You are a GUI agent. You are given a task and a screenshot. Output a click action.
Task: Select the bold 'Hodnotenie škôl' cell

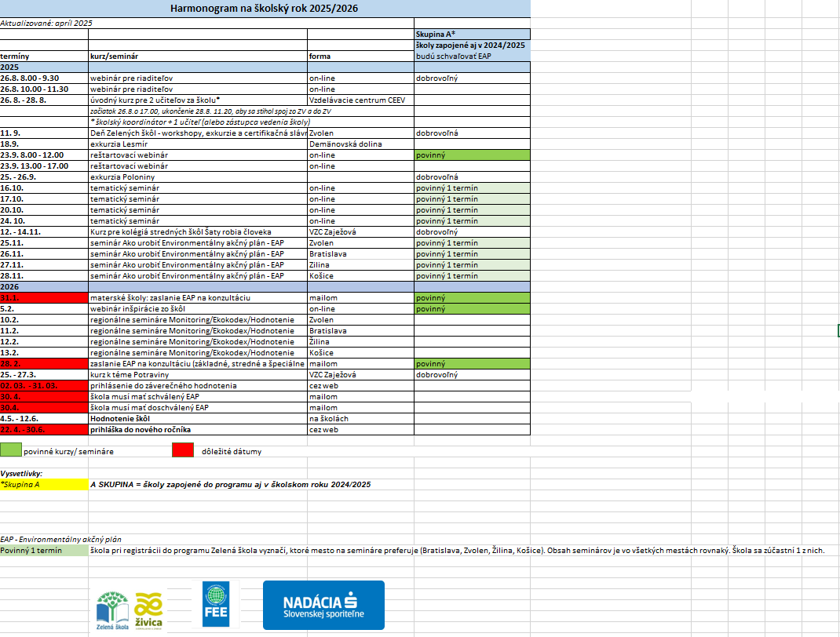(x=198, y=419)
